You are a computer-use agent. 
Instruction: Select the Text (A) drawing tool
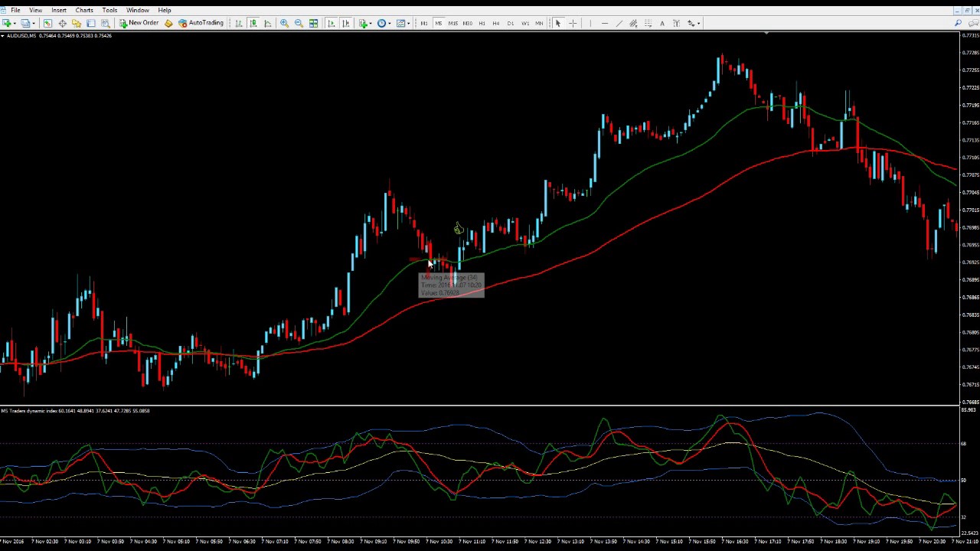662,23
